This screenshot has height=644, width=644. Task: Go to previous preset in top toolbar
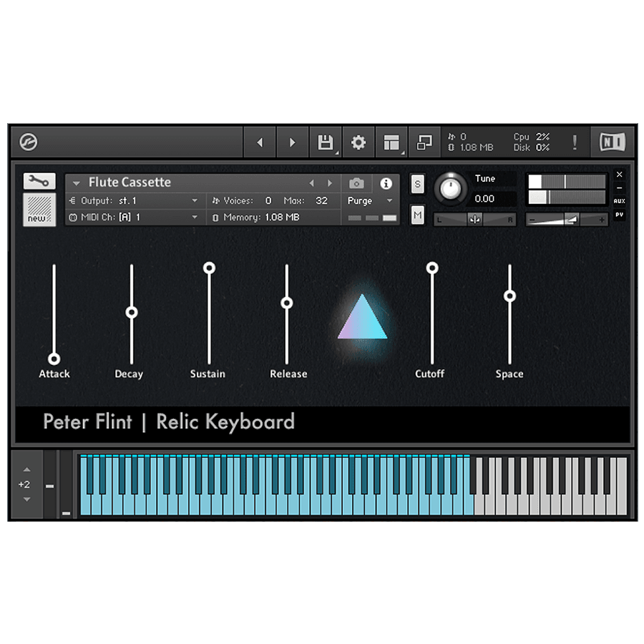click(x=260, y=142)
